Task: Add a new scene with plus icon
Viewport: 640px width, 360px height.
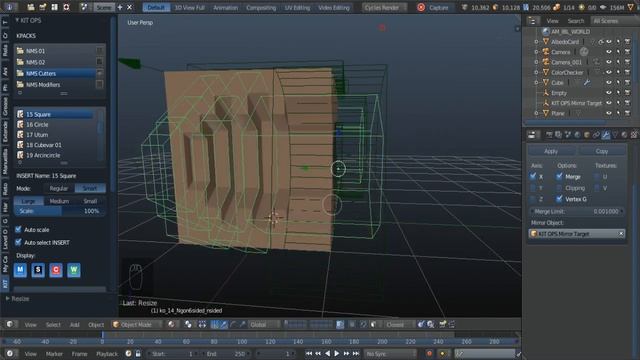Action: pyautogui.click(x=120, y=7)
